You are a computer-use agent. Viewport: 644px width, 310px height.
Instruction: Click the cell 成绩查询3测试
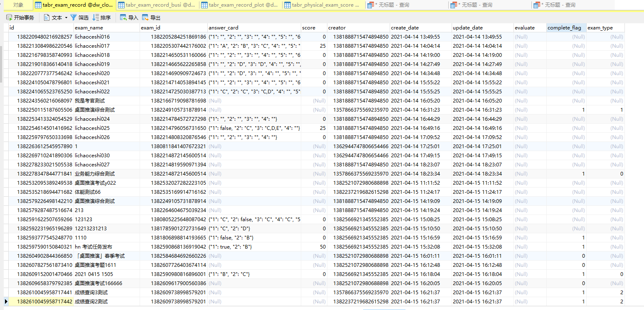(x=107, y=292)
